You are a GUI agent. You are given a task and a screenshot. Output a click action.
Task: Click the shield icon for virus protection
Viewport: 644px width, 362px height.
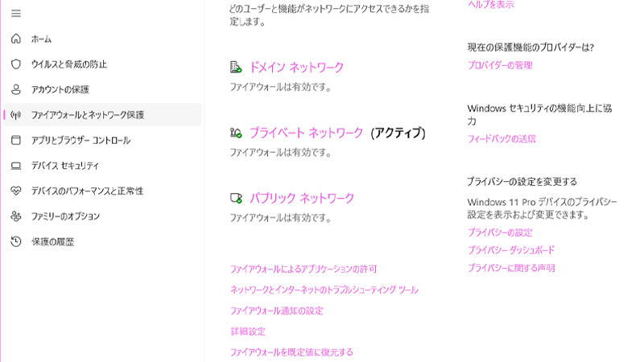click(15, 64)
